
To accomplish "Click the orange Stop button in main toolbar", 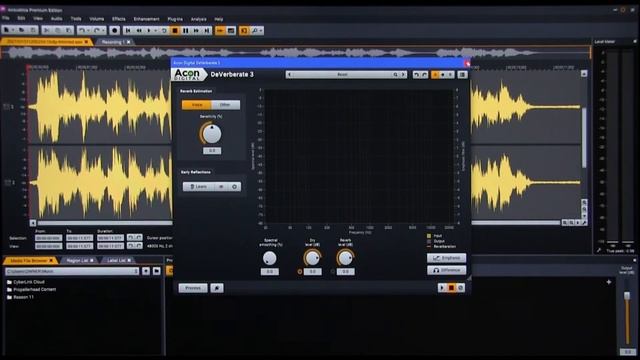I will [x=175, y=31].
